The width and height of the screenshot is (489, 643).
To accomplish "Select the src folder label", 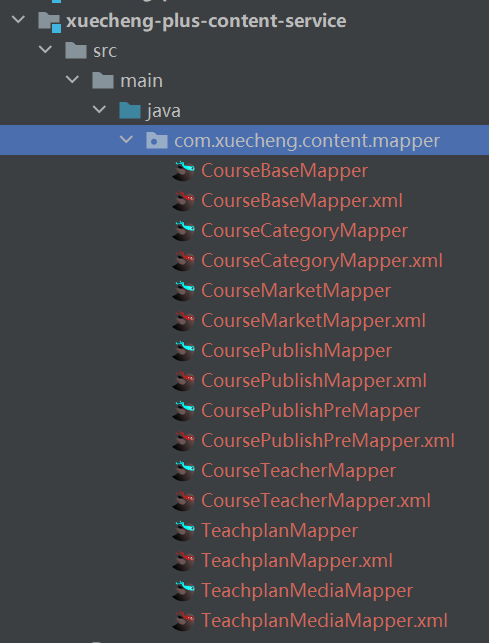I will (105, 51).
